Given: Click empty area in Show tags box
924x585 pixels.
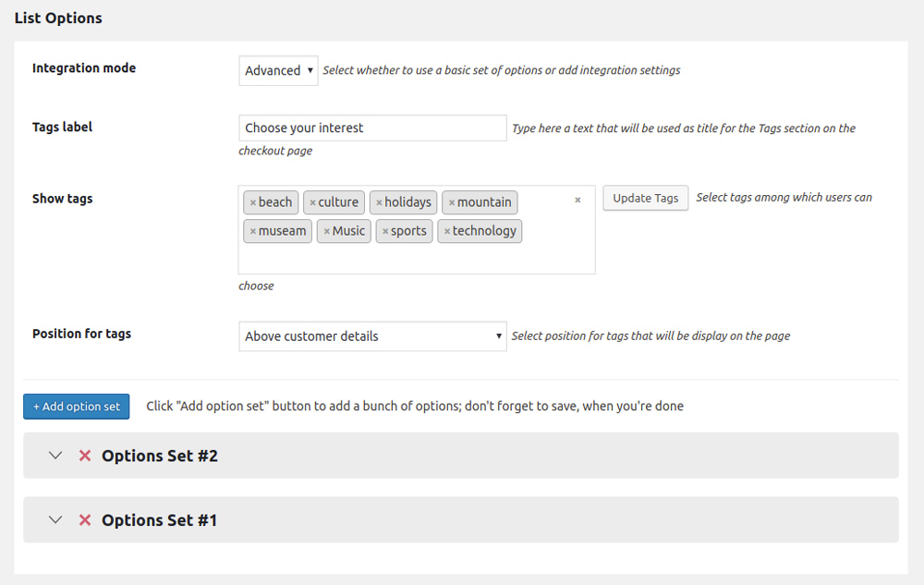Looking at the screenshot, I should (x=416, y=259).
